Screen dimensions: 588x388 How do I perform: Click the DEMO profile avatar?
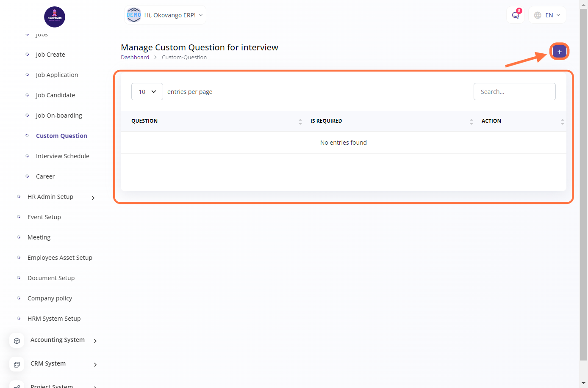point(134,15)
